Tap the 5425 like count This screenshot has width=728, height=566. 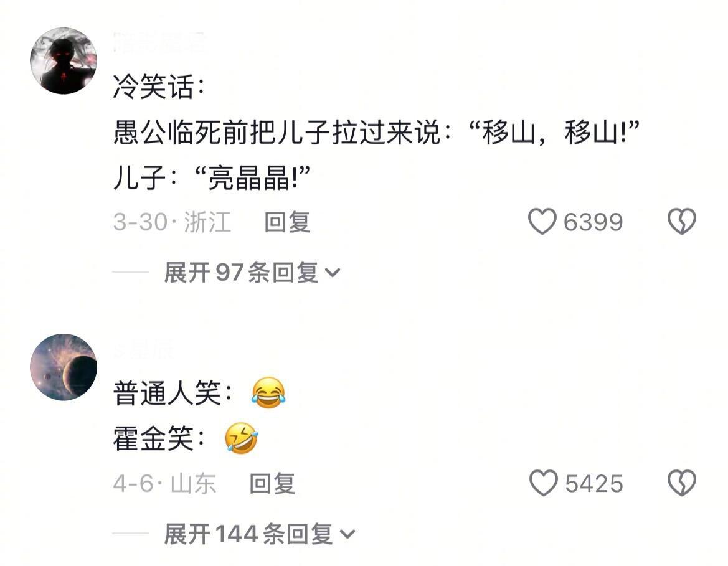coord(594,483)
